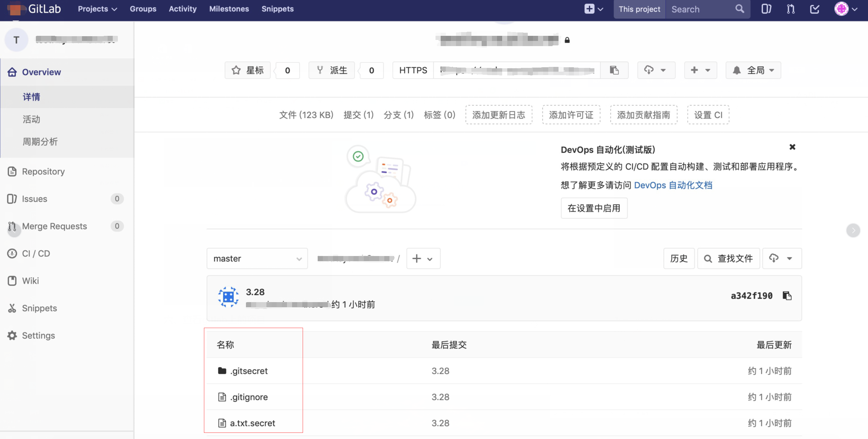Open Settings gear icon in sidebar
Image resolution: width=868 pixels, height=439 pixels.
(x=12, y=335)
